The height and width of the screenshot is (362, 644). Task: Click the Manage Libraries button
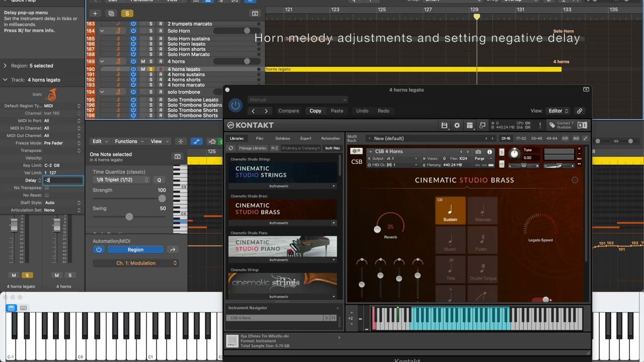[x=253, y=148]
